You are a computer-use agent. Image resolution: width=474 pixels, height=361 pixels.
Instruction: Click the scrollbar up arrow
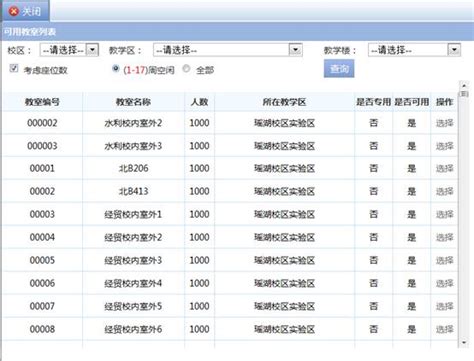[464, 86]
